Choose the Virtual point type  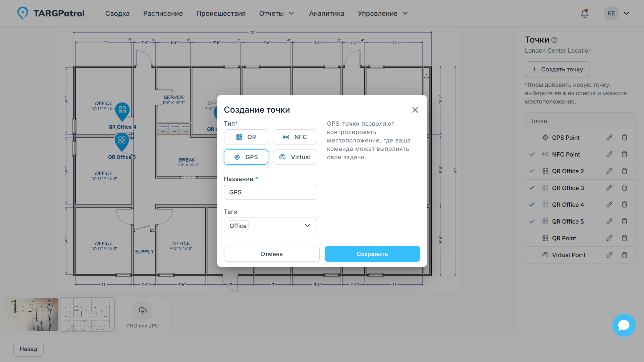pyautogui.click(x=295, y=157)
